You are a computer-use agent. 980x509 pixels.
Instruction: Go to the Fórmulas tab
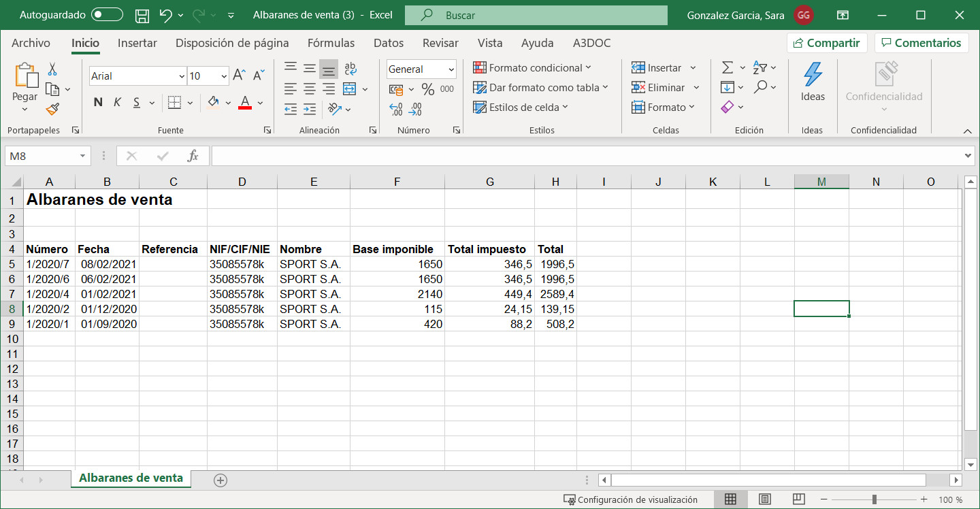[x=331, y=43]
